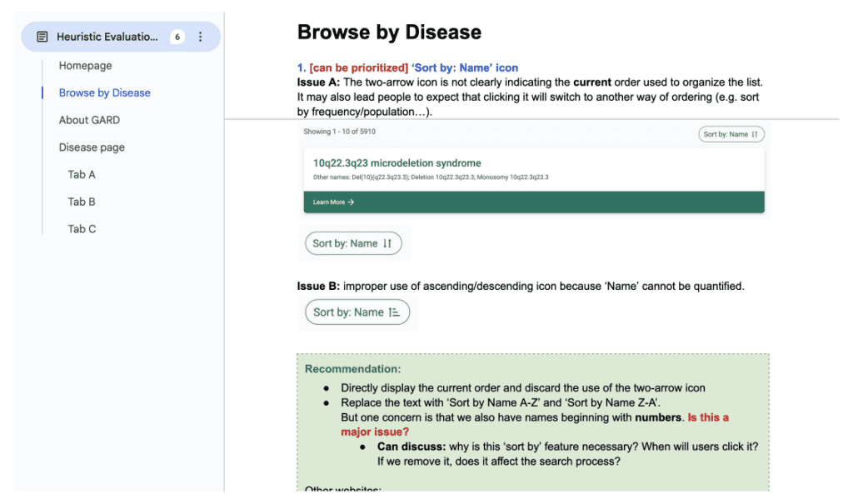Image resolution: width=853 pixels, height=504 pixels.
Task: Navigate to Tab C subsection
Action: point(82,229)
